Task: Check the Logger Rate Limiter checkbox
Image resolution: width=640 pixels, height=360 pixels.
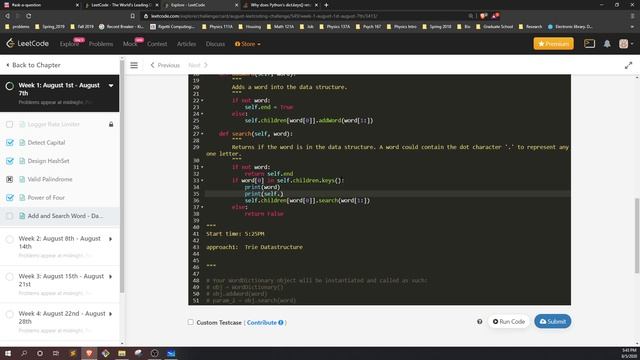Action: (x=9, y=124)
